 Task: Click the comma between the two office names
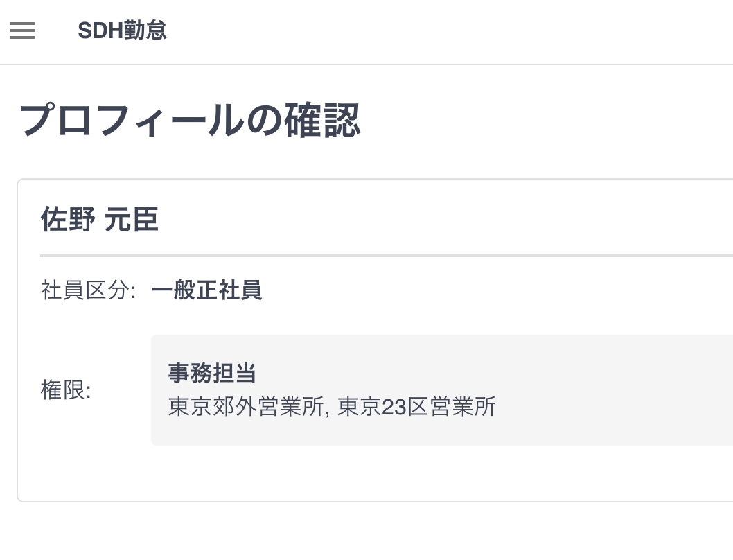tap(328, 410)
